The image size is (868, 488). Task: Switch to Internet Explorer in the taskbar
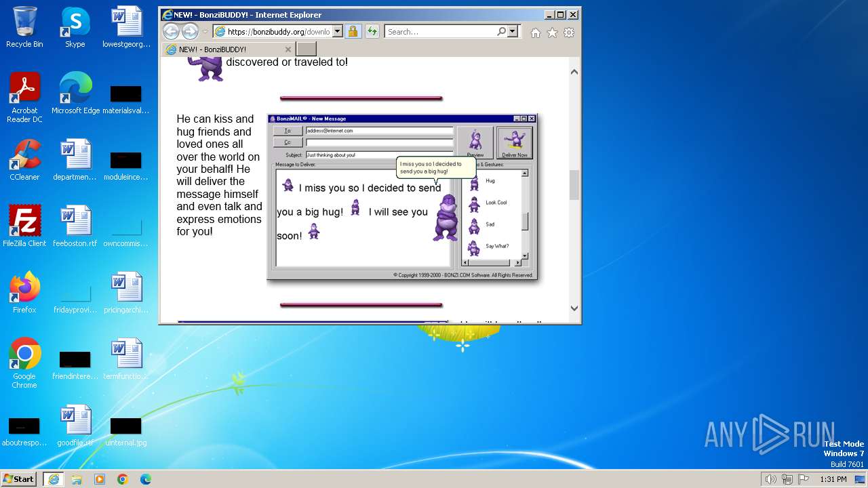(x=53, y=479)
